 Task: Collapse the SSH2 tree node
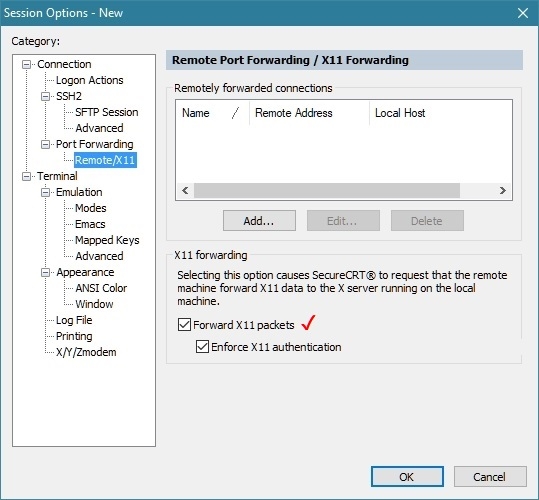pyautogui.click(x=45, y=97)
